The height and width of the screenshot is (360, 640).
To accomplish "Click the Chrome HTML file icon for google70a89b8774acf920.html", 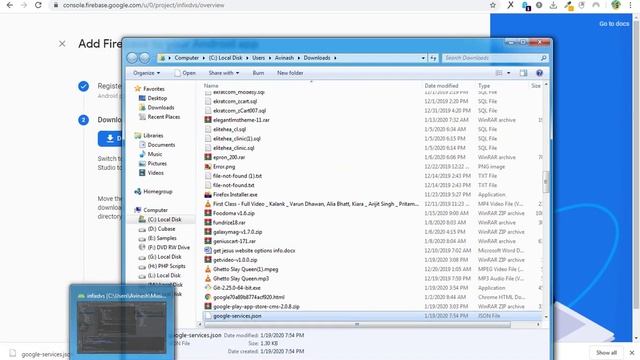I will 208,297.
